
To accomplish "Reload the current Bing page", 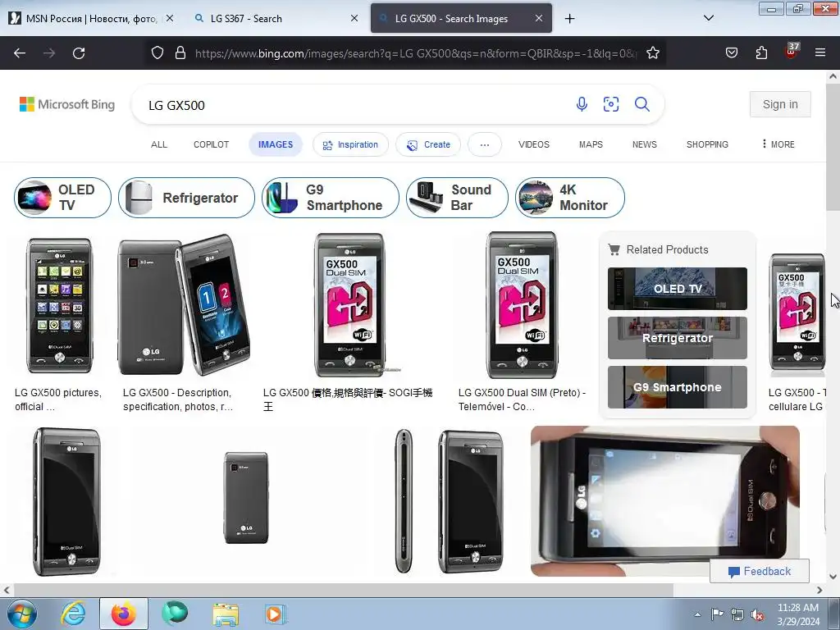I will (x=79, y=53).
